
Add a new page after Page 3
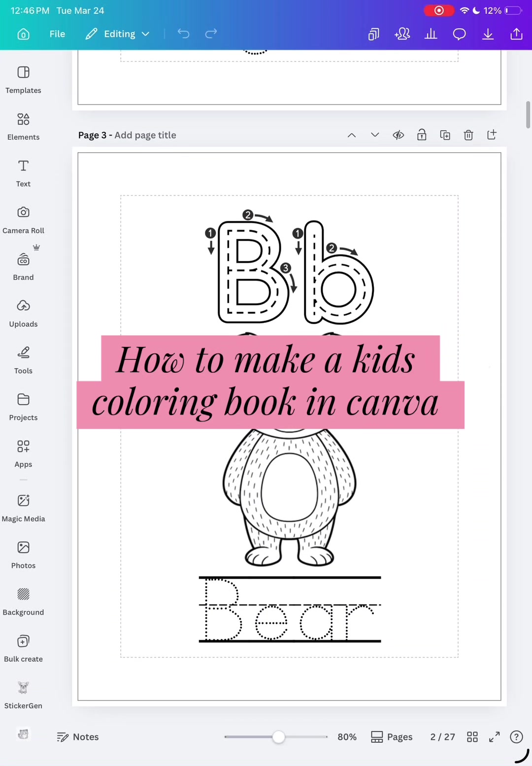(x=492, y=135)
